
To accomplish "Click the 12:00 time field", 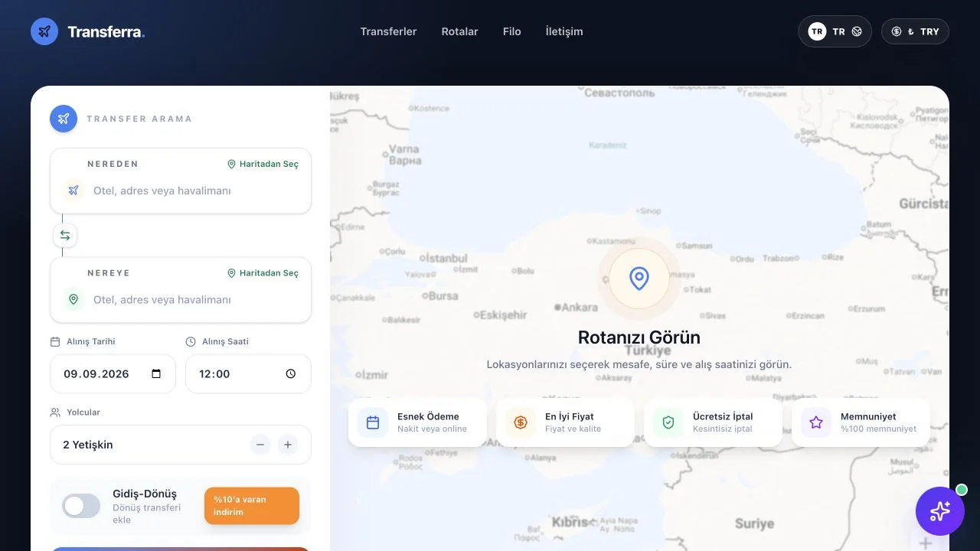I will tap(248, 373).
